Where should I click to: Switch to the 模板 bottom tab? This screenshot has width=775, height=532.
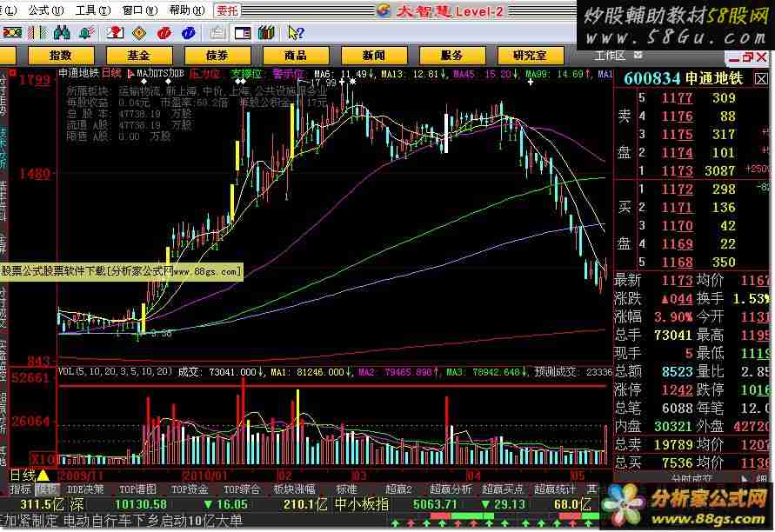coord(48,489)
